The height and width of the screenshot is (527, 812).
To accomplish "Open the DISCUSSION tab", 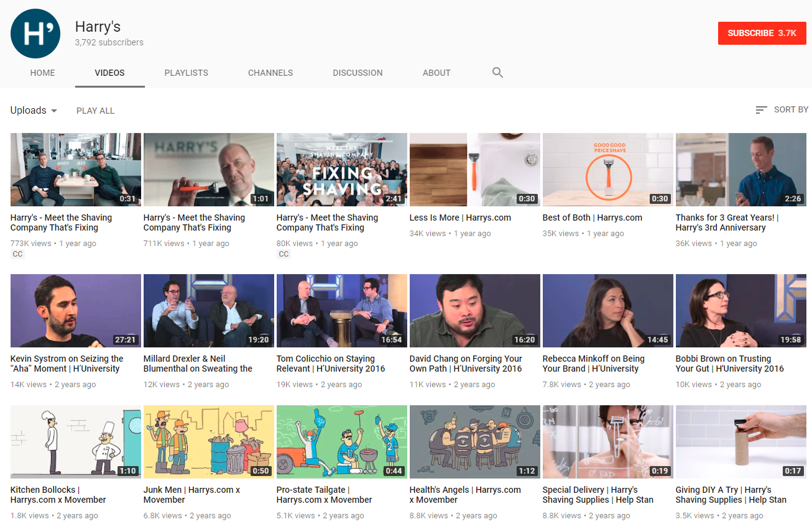I will (358, 73).
